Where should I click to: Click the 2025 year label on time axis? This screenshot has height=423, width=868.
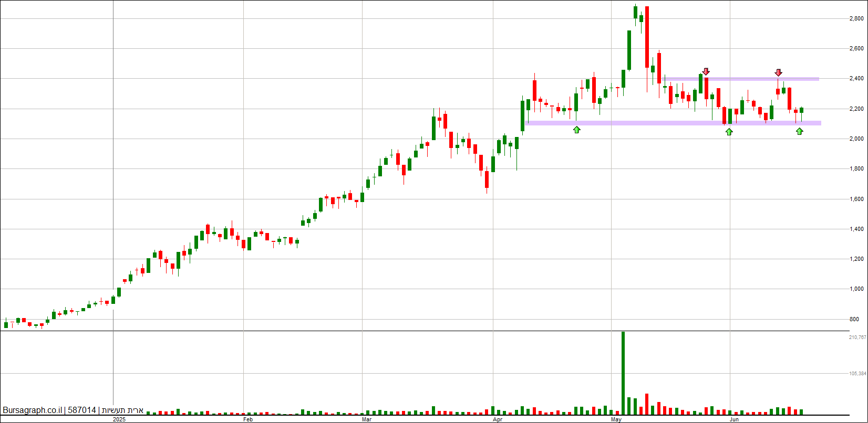(120, 420)
